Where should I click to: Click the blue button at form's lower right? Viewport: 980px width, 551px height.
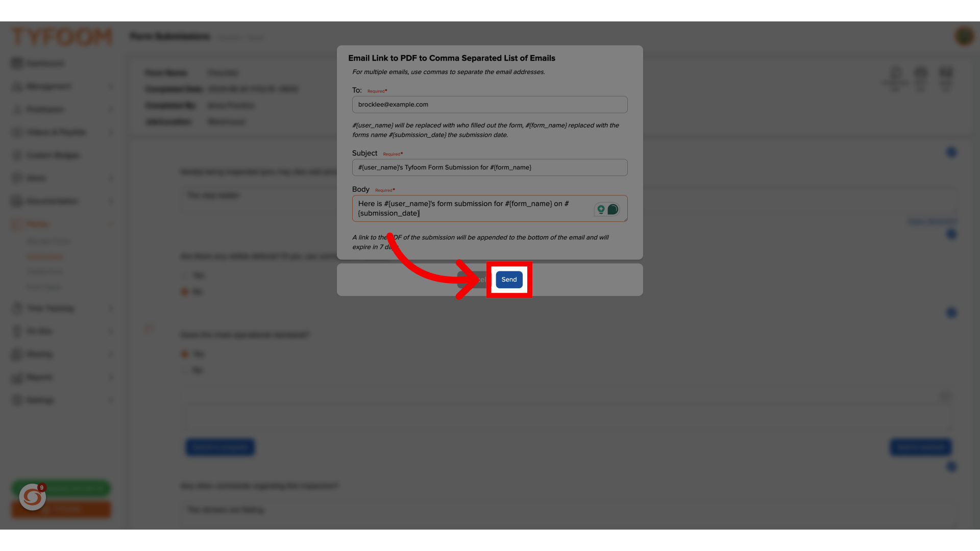(x=921, y=447)
